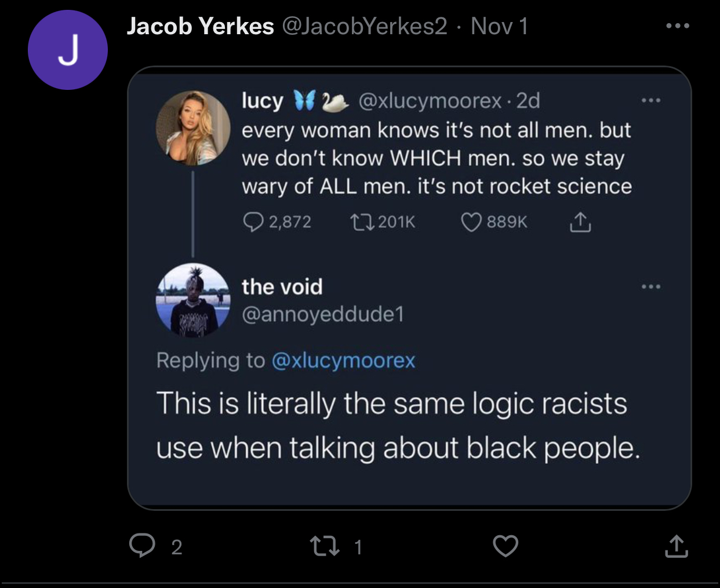Click the comment icon showing 2,872
The image size is (720, 588).
click(253, 222)
